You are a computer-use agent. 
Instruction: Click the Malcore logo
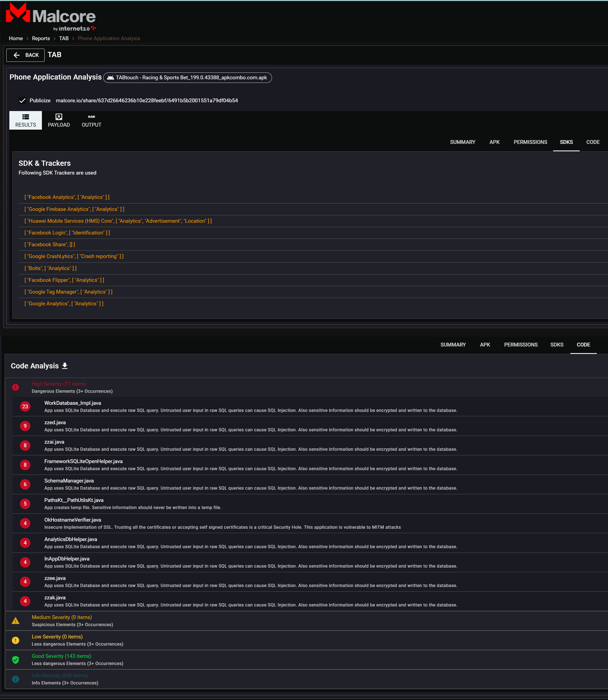click(x=51, y=17)
